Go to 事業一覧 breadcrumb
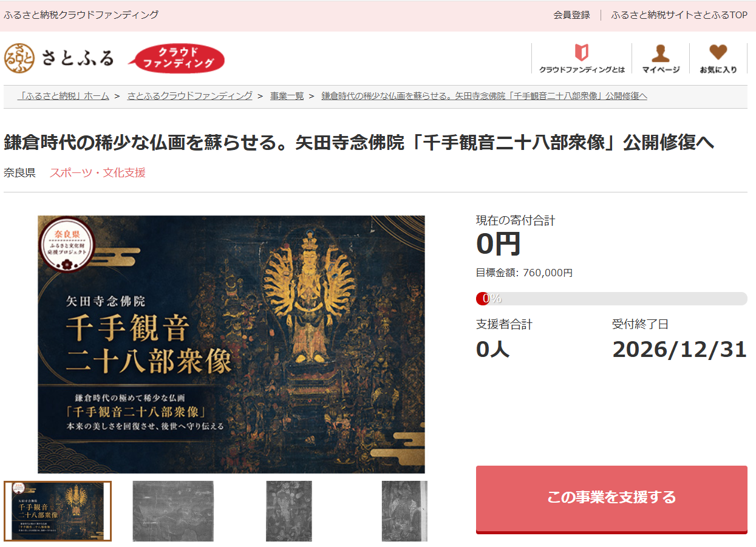 [x=287, y=96]
